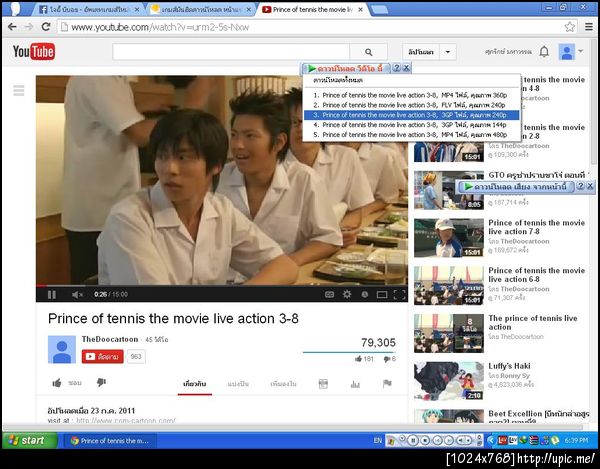Click the red subscribe button

pos(103,357)
